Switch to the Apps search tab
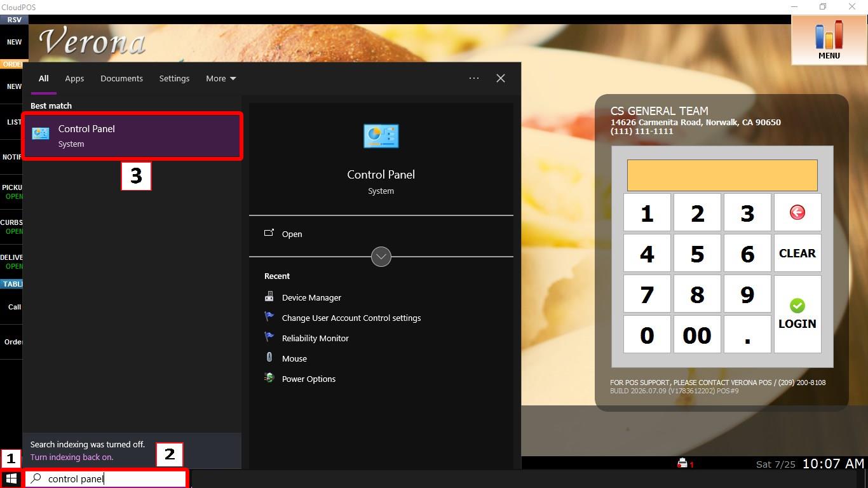This screenshot has height=488, width=868. click(x=74, y=78)
